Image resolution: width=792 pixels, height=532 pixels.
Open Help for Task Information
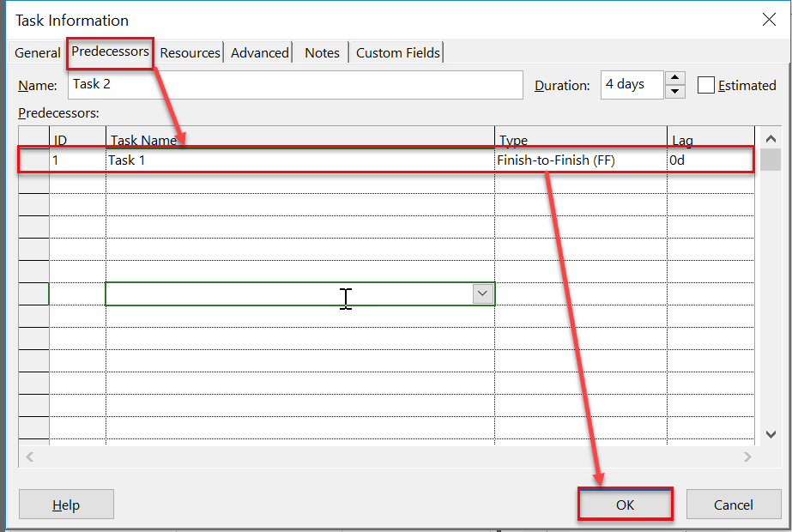pyautogui.click(x=66, y=505)
